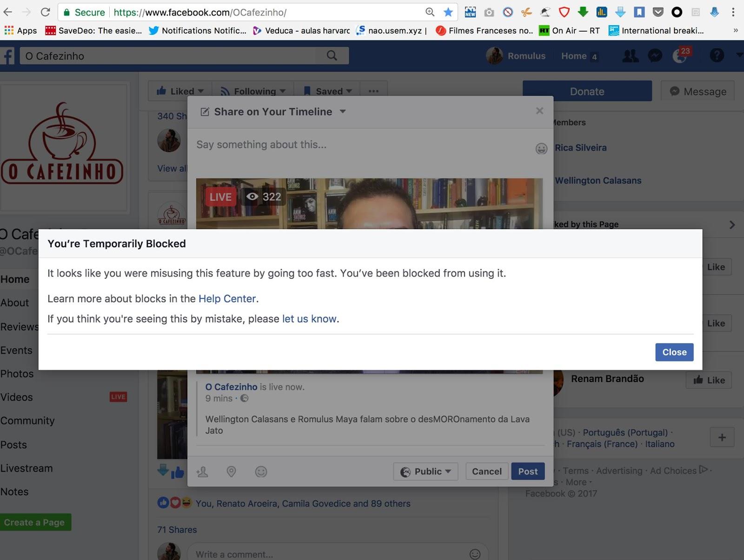Click the browser back arrow

pos(8,12)
